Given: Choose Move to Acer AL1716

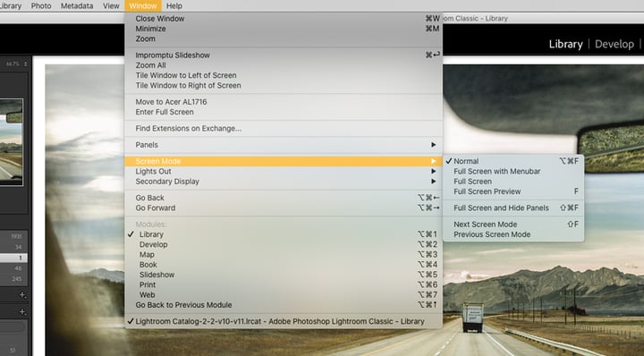Looking at the screenshot, I should 284,102.
